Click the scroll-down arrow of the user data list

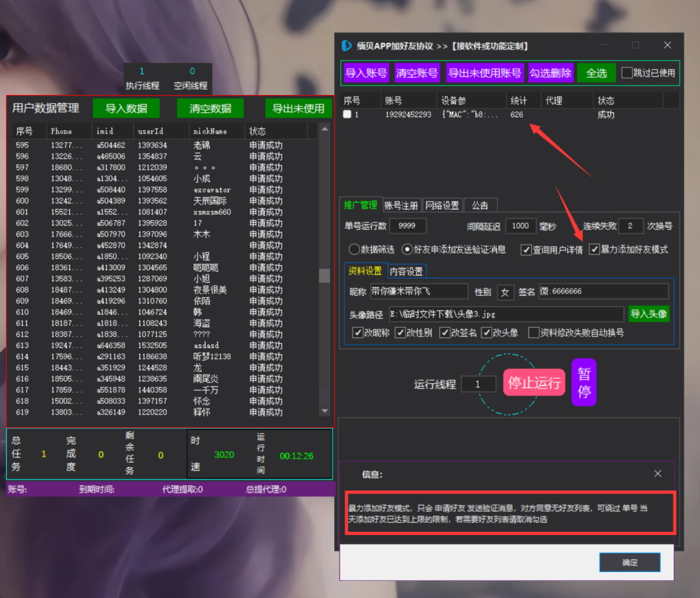tap(324, 411)
